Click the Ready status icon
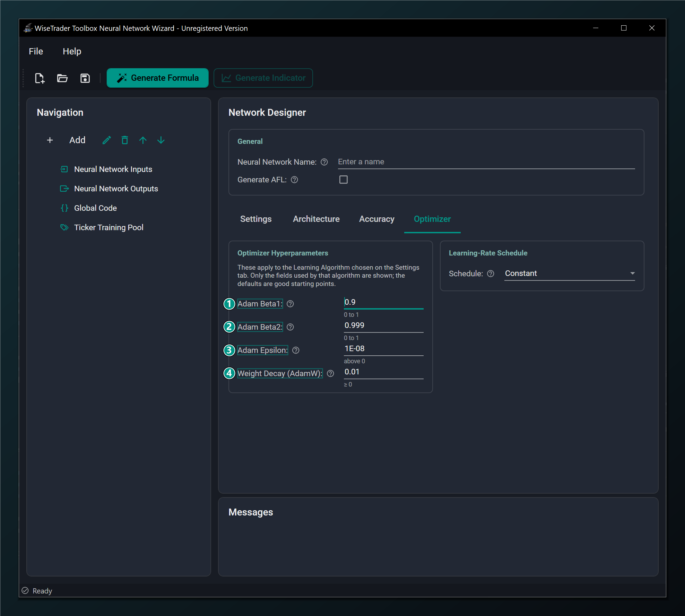The width and height of the screenshot is (685, 616). point(25,591)
